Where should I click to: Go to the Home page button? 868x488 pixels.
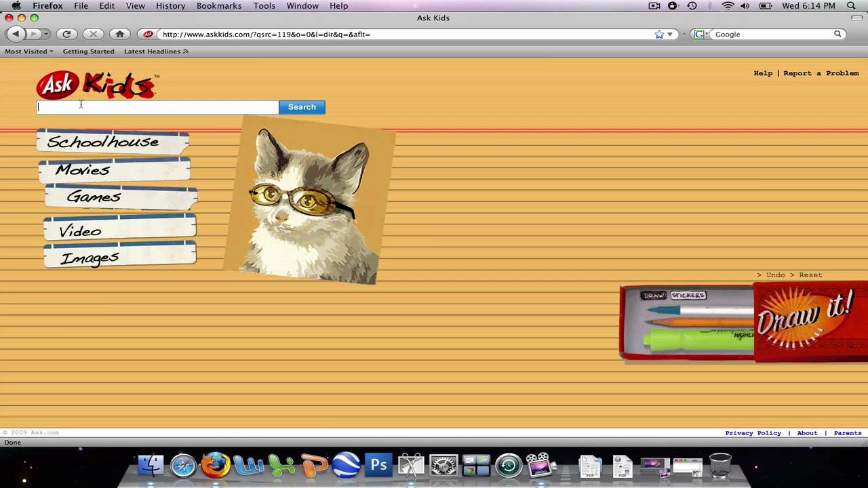(120, 34)
